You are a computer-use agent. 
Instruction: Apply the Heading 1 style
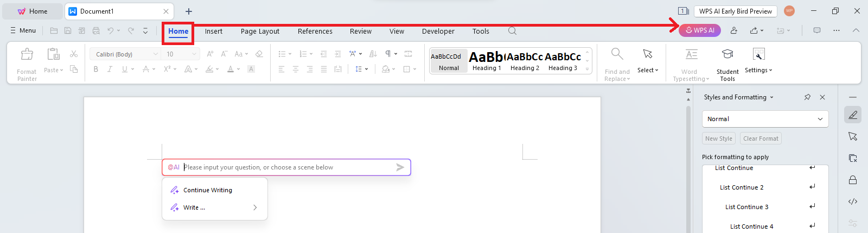click(487, 60)
